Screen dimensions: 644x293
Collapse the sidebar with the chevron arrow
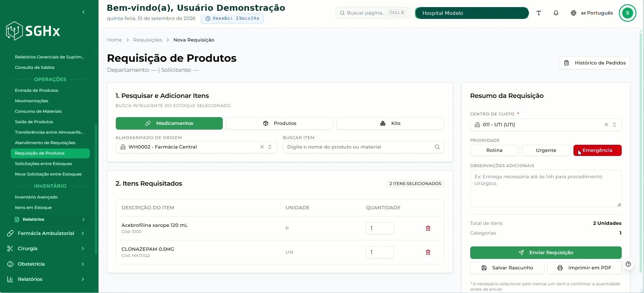[x=83, y=12]
